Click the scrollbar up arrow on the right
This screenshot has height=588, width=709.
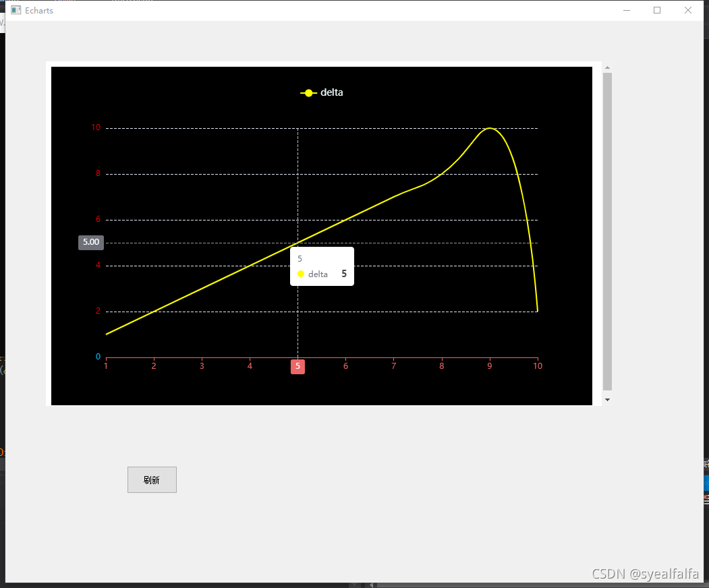coord(607,67)
